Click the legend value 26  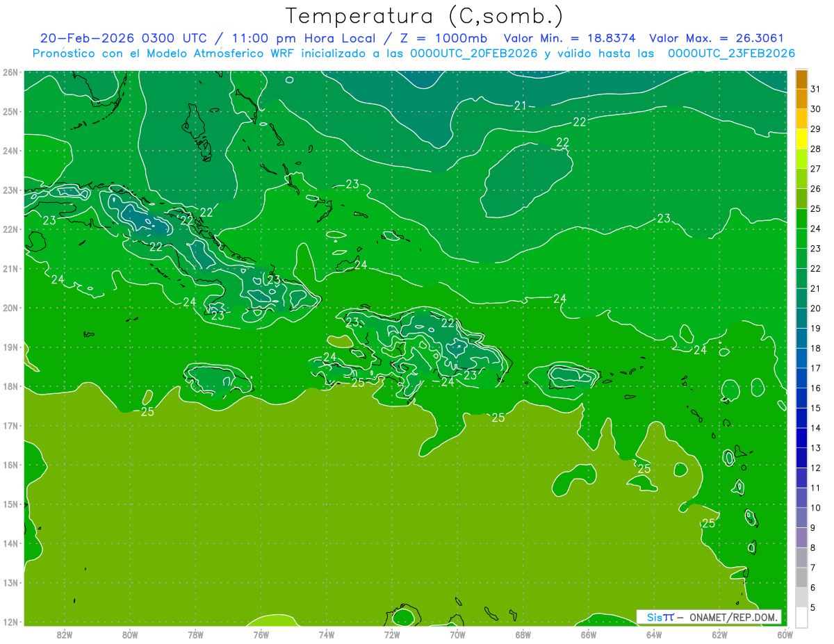coord(815,188)
